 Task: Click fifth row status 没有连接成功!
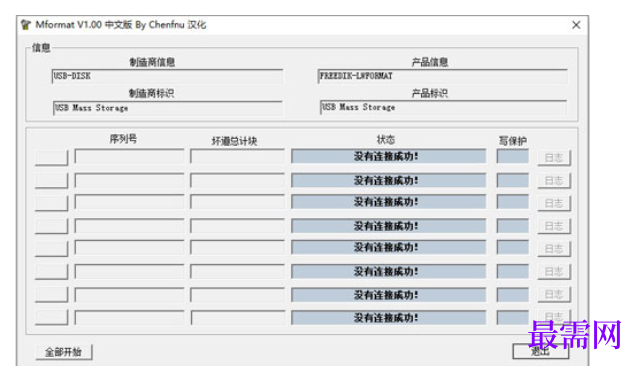click(x=389, y=247)
